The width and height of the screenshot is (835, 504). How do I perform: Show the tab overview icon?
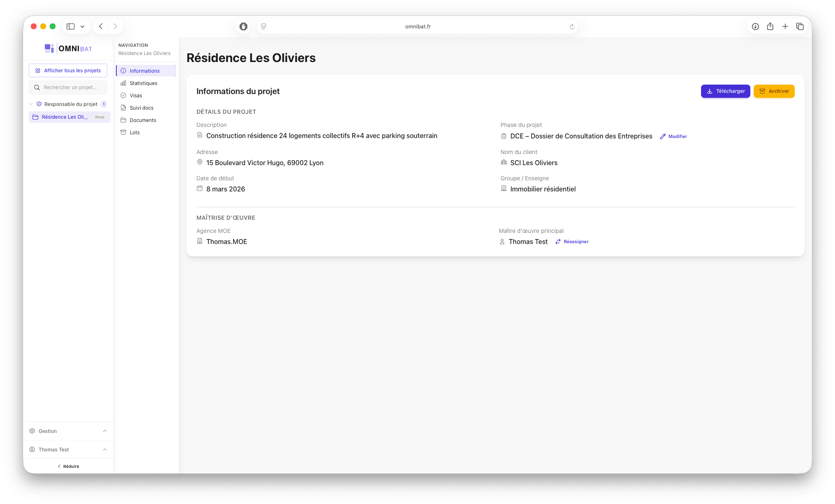(x=800, y=27)
